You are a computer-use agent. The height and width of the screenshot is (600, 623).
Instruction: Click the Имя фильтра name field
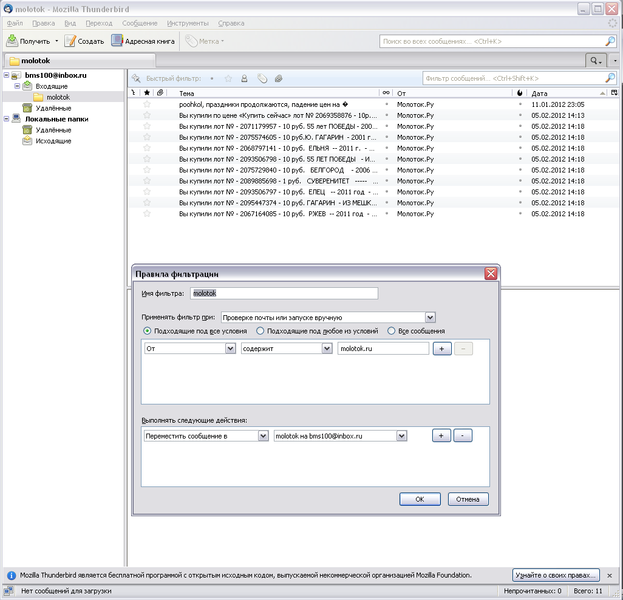tap(284, 294)
